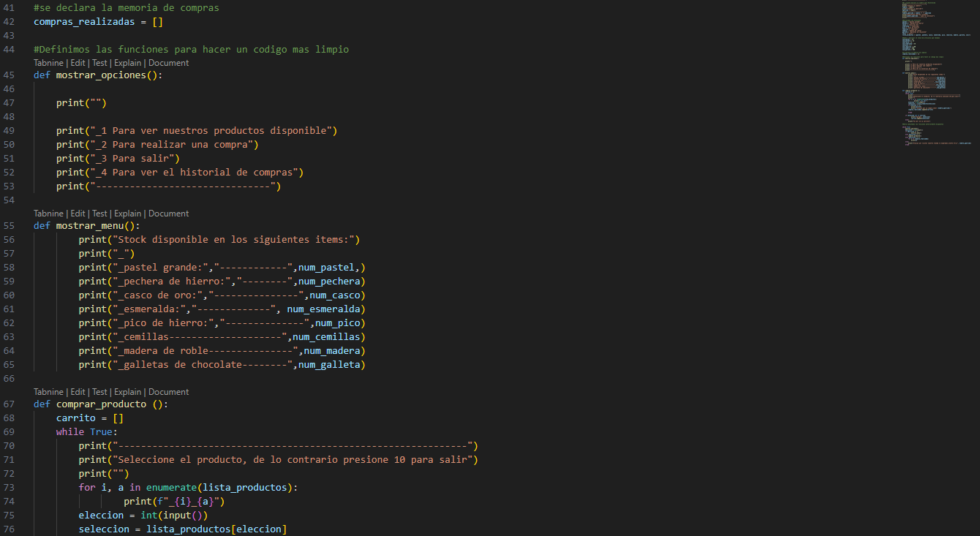
Task: Click Document lens above def mostrar_opciones
Action: [168, 63]
